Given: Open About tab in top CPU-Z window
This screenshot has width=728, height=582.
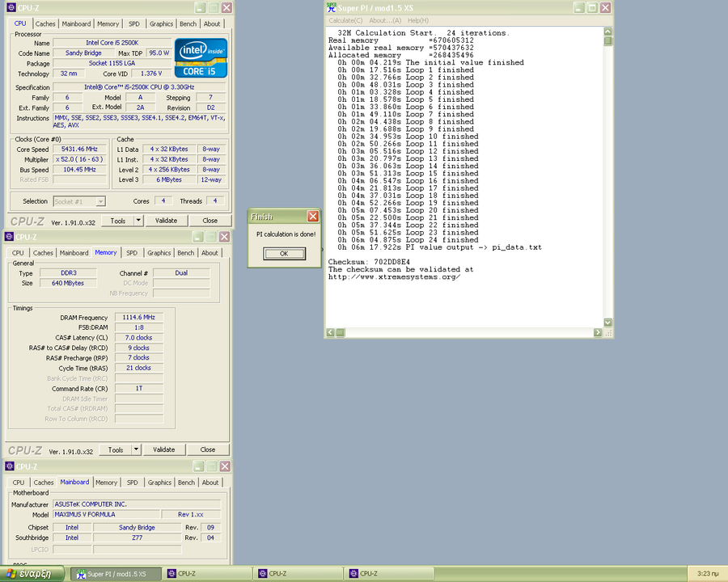Looking at the screenshot, I should coord(212,23).
